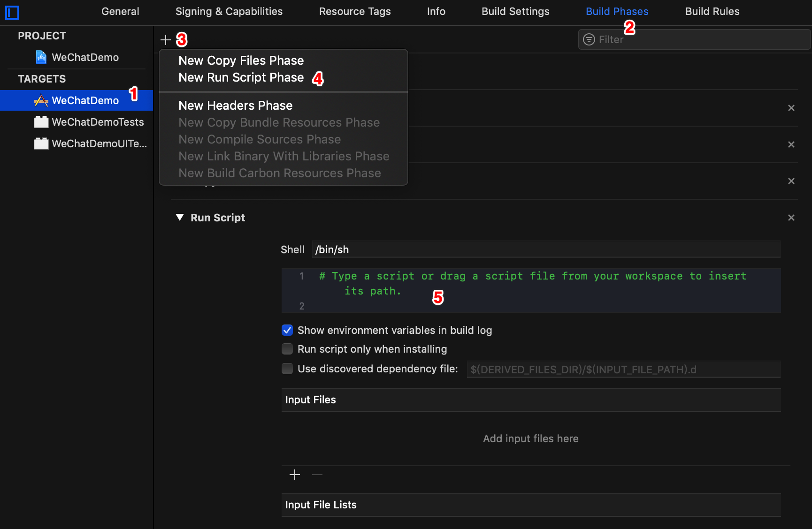Click the filter icon in search field

(589, 39)
